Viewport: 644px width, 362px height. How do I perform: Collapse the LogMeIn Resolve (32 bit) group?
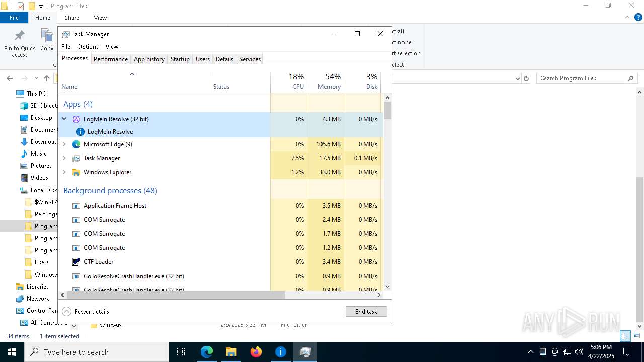pos(64,119)
